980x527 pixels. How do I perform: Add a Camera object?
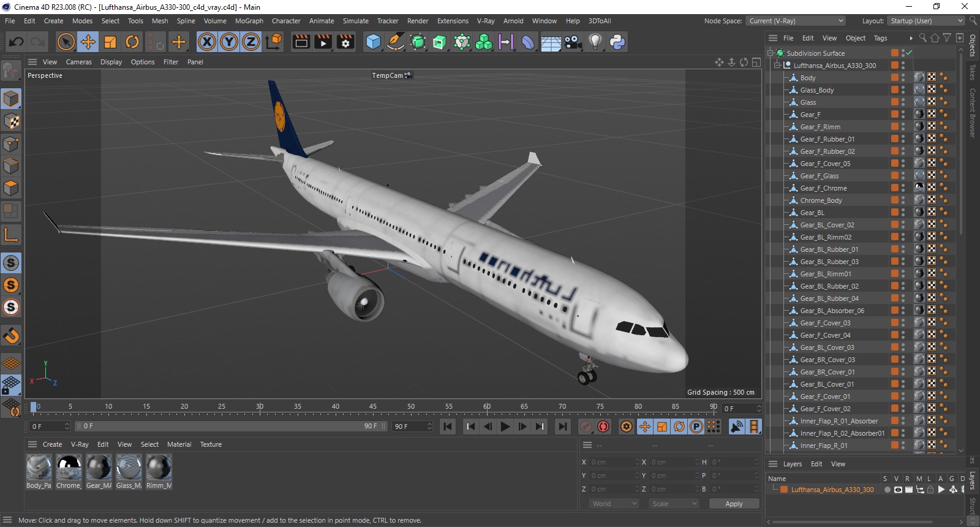(573, 42)
